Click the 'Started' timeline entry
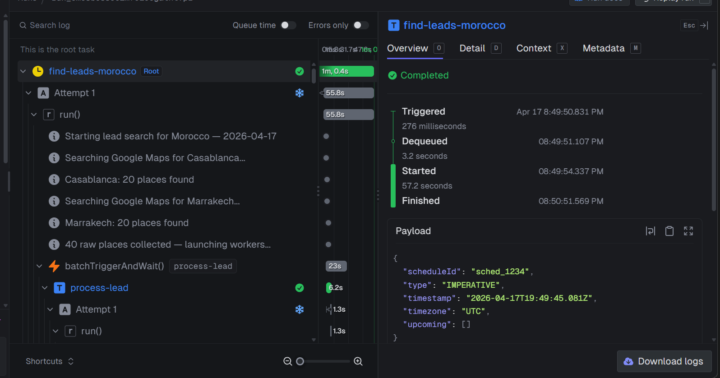Image resolution: width=720 pixels, height=378 pixels. 419,171
